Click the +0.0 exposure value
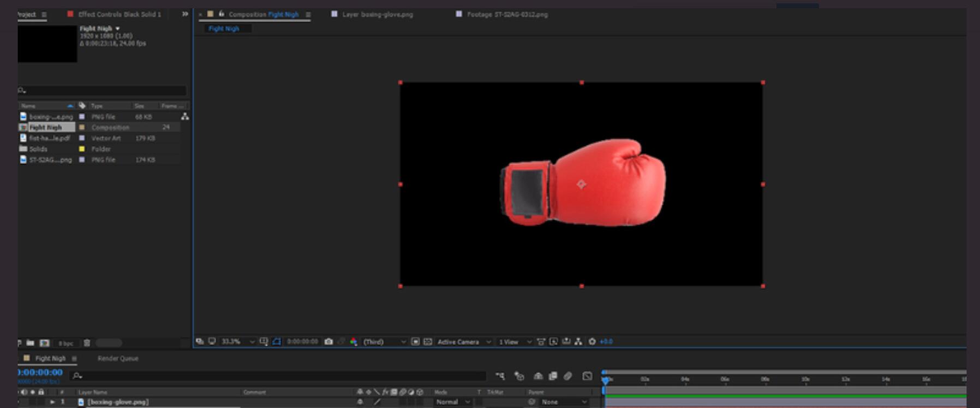This screenshot has height=408, width=980. point(606,341)
